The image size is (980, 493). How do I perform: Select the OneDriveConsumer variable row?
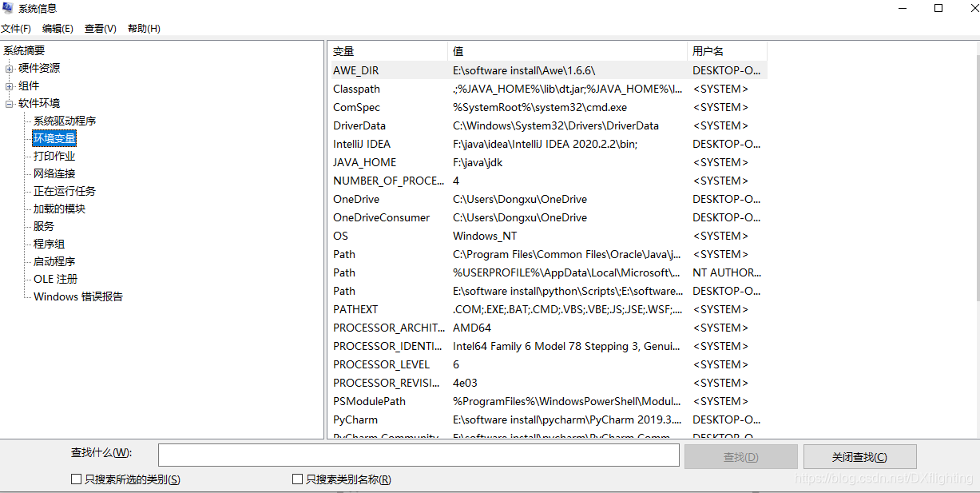549,217
